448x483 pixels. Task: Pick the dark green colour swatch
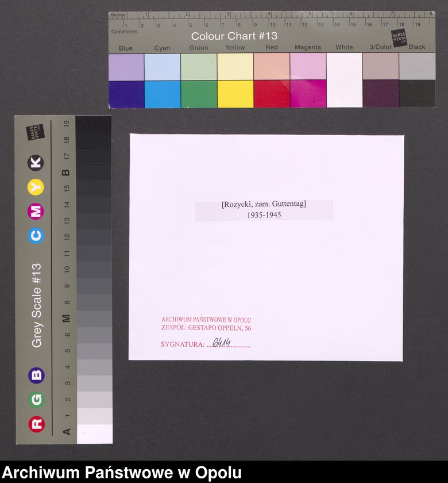tap(199, 94)
